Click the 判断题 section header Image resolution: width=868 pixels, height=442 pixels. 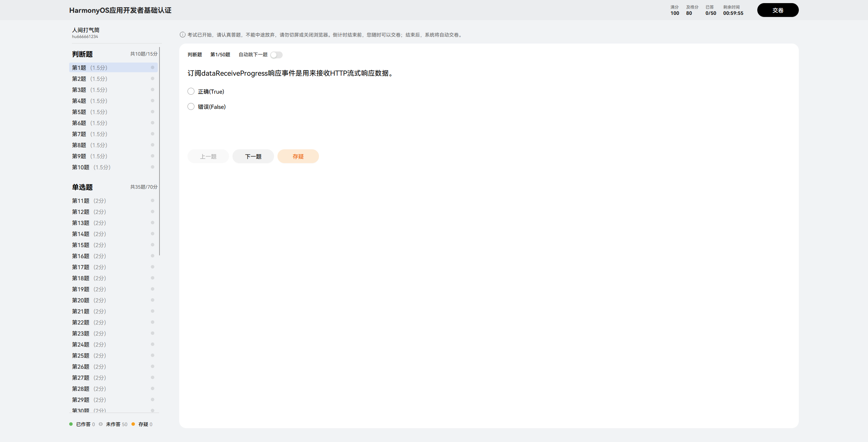82,54
